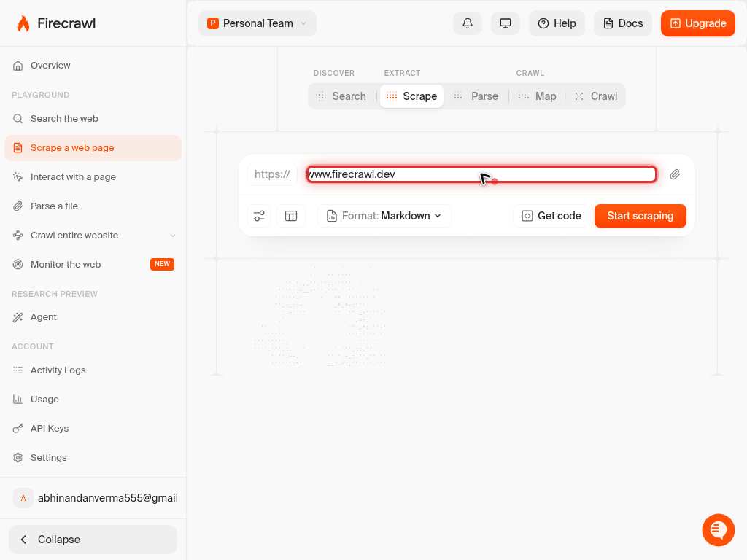Click the A avatar beside the email

[x=23, y=498]
